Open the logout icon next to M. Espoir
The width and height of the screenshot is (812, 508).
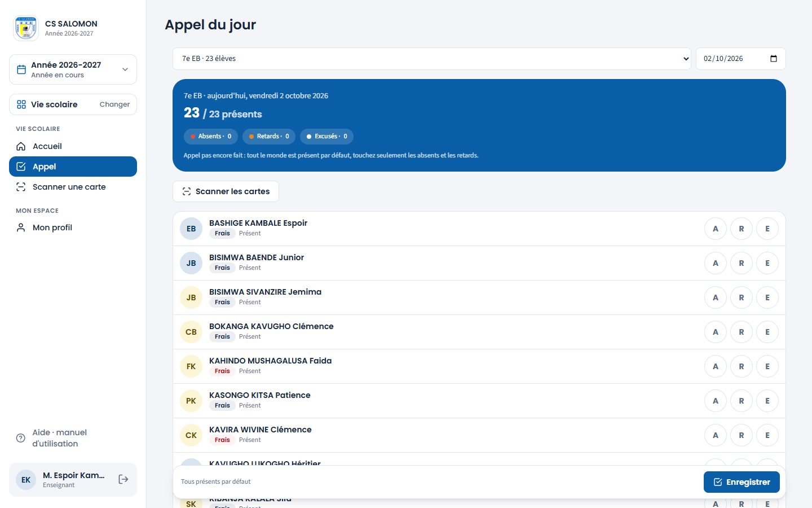[x=123, y=480]
